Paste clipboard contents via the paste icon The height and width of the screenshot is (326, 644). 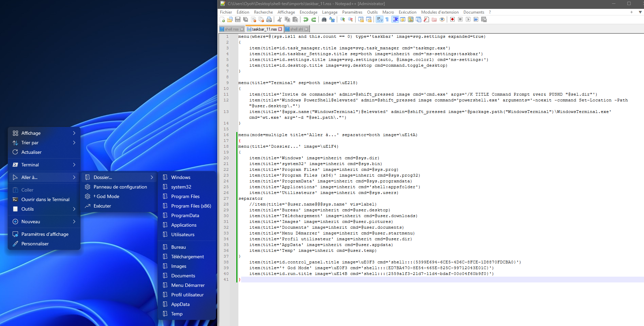coord(295,19)
